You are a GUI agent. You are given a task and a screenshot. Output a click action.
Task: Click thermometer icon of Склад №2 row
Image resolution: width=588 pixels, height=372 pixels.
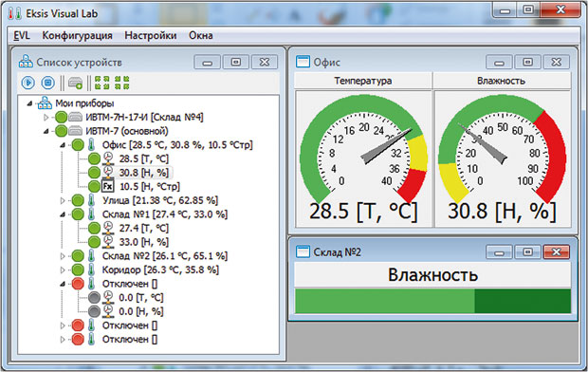tap(91, 256)
